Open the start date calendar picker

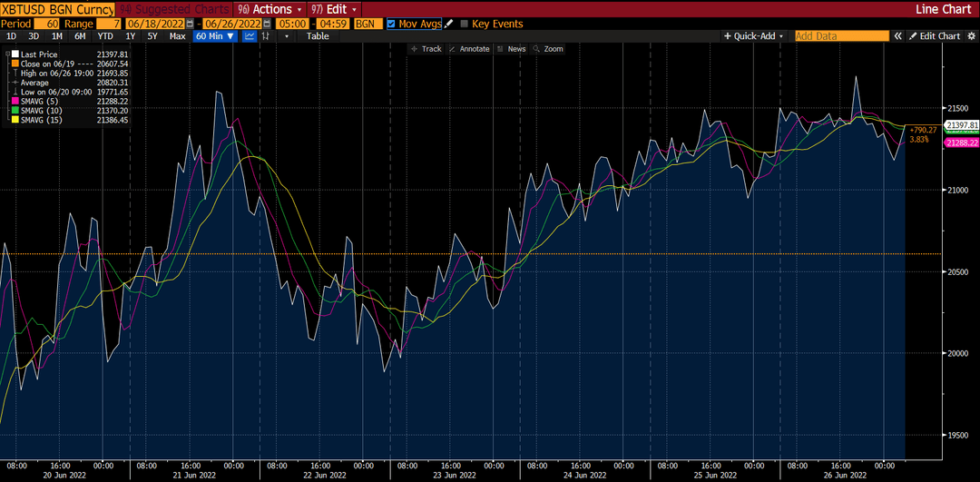[x=190, y=24]
